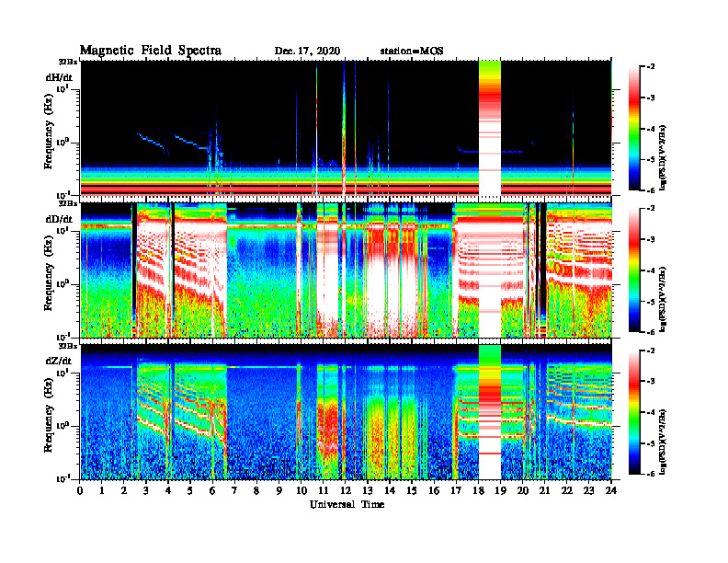The image size is (728, 563).
Task: Click the log PSD units label beside dH/dt colorbar
Action: pyautogui.click(x=664, y=158)
